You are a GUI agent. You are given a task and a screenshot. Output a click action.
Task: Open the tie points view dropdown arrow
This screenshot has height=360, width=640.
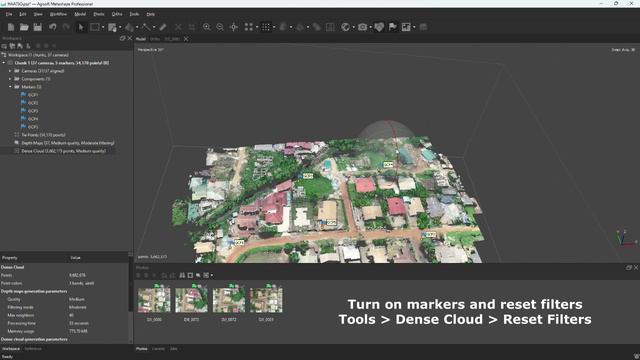tap(257, 27)
